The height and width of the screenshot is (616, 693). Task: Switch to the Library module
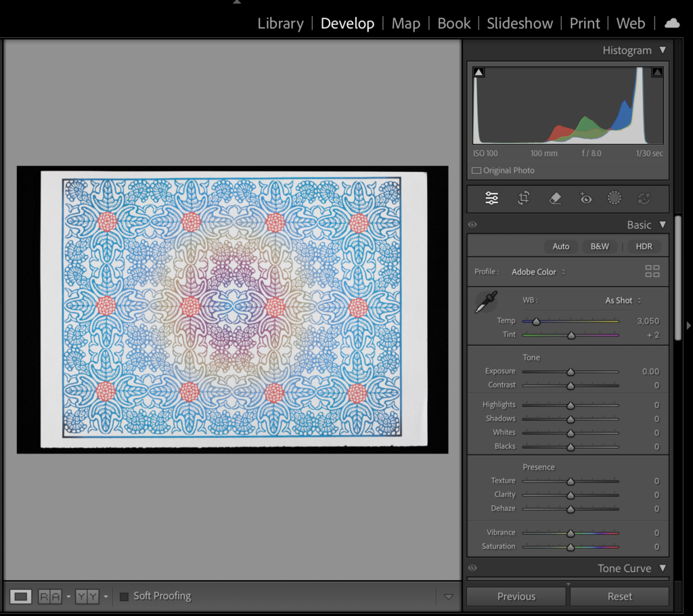click(280, 23)
